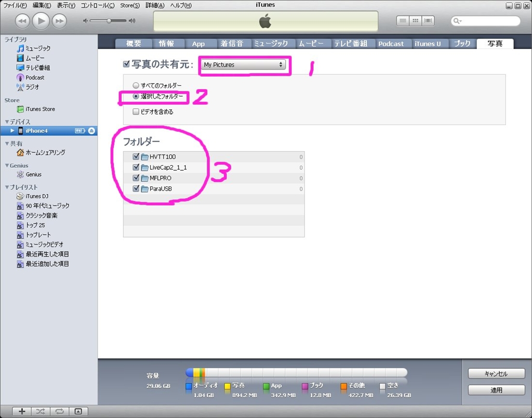Open 90 年代ミュージック playlist
This screenshot has height=418, width=532.
[x=43, y=206]
